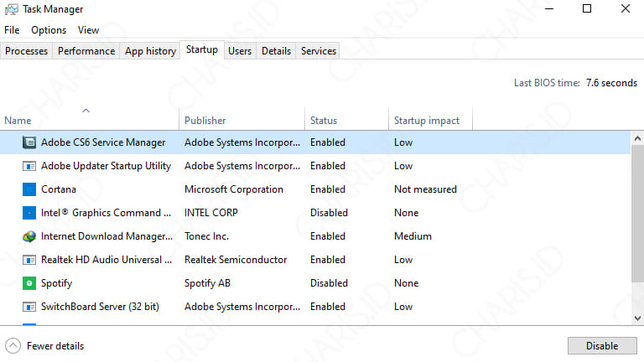Click the Internet Download Manager globe icon
The width and height of the screenshot is (644, 362).
tap(29, 236)
